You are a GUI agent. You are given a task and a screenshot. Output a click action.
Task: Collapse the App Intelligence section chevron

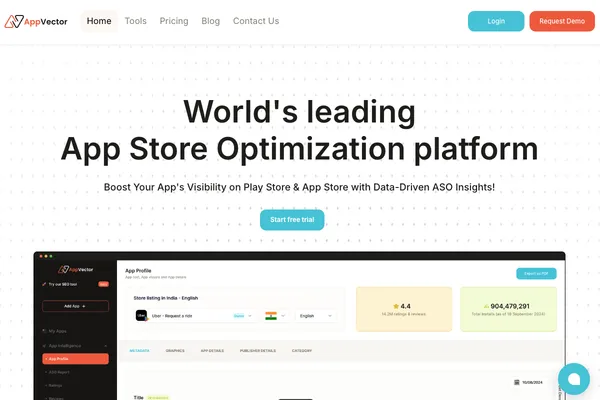coord(105,346)
